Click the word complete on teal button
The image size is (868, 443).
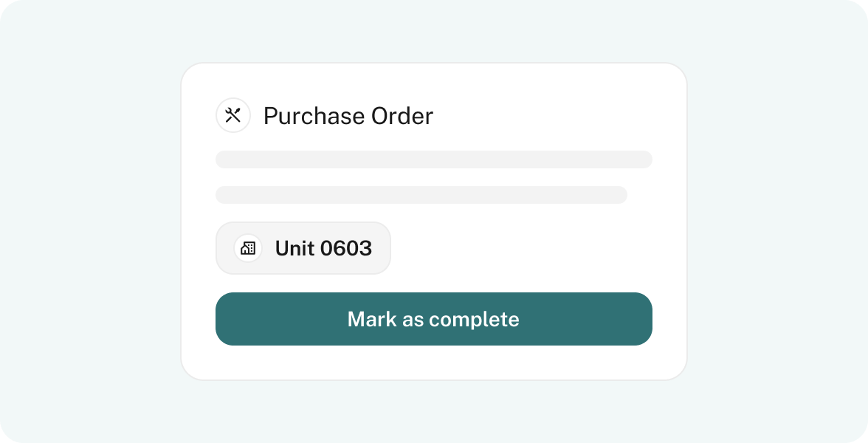click(x=474, y=320)
